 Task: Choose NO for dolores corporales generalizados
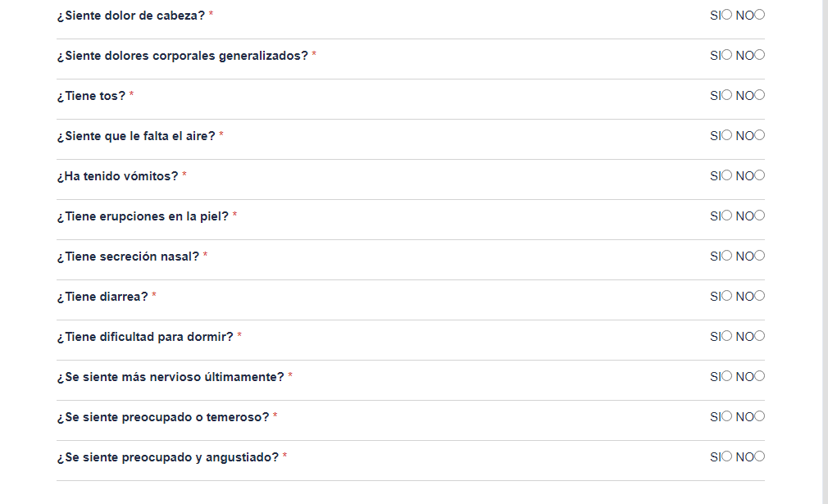(x=760, y=55)
